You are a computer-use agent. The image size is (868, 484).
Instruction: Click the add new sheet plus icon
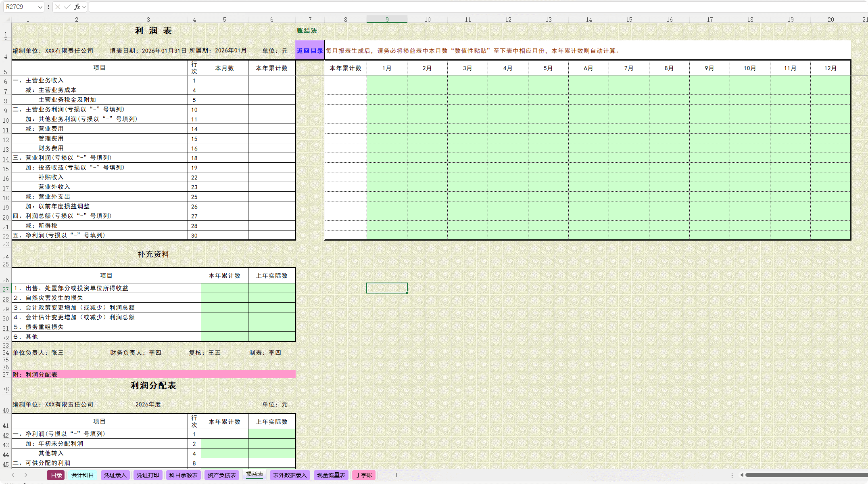[396, 475]
